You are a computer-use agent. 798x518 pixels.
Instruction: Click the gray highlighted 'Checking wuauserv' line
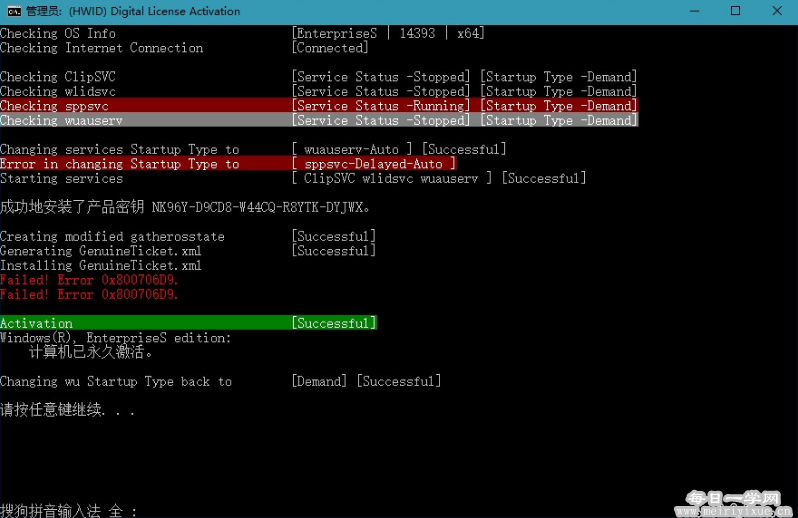click(319, 121)
